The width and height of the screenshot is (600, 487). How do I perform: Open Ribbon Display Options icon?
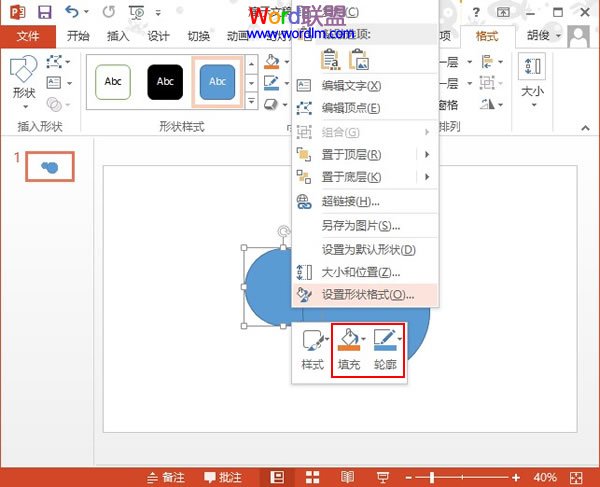503,13
